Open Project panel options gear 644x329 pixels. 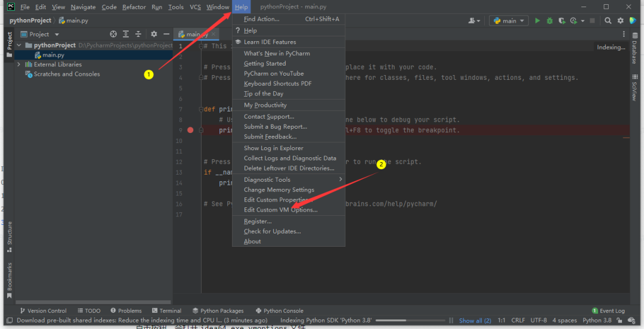[x=154, y=34]
